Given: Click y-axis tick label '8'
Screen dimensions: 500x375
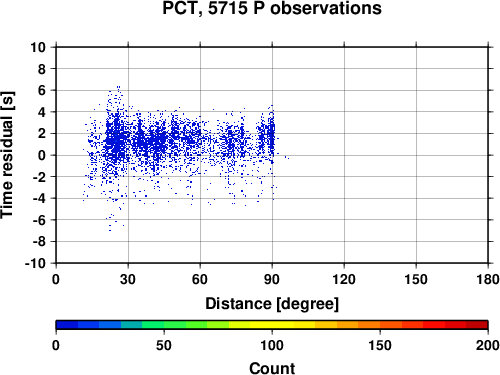Looking at the screenshot, I should point(42,69).
